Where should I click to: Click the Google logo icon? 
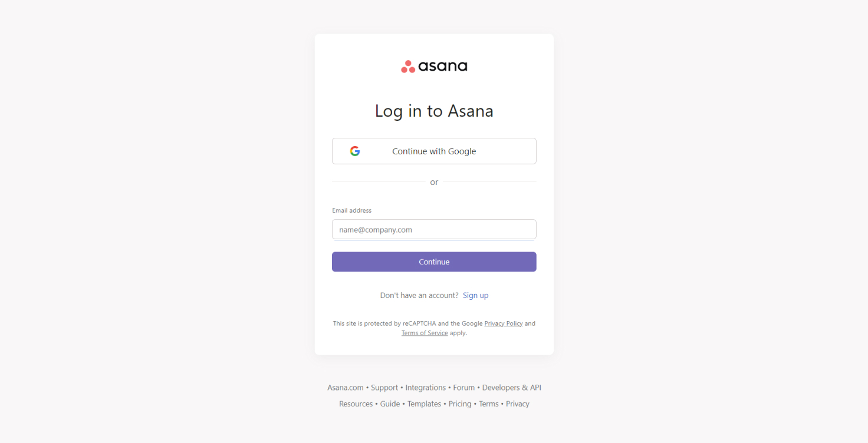tap(355, 151)
